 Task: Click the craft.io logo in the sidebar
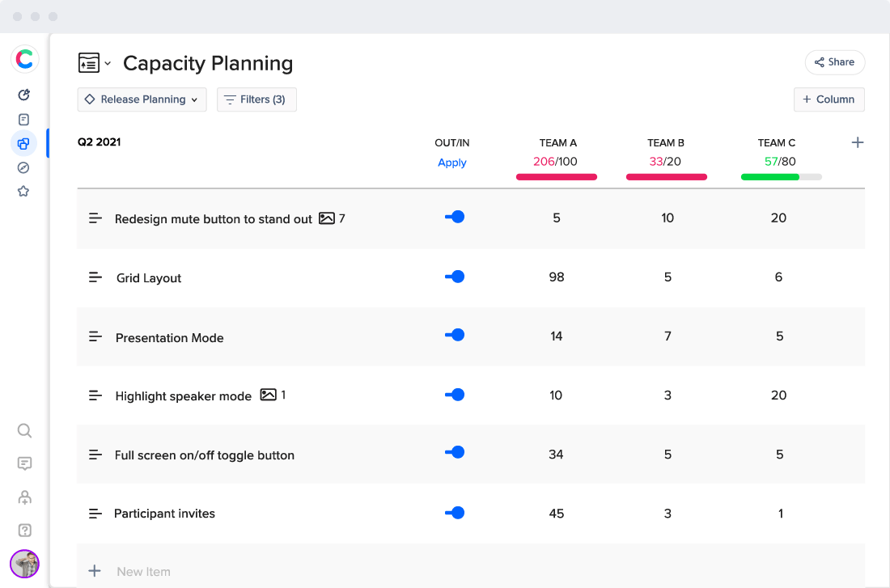coord(24,59)
